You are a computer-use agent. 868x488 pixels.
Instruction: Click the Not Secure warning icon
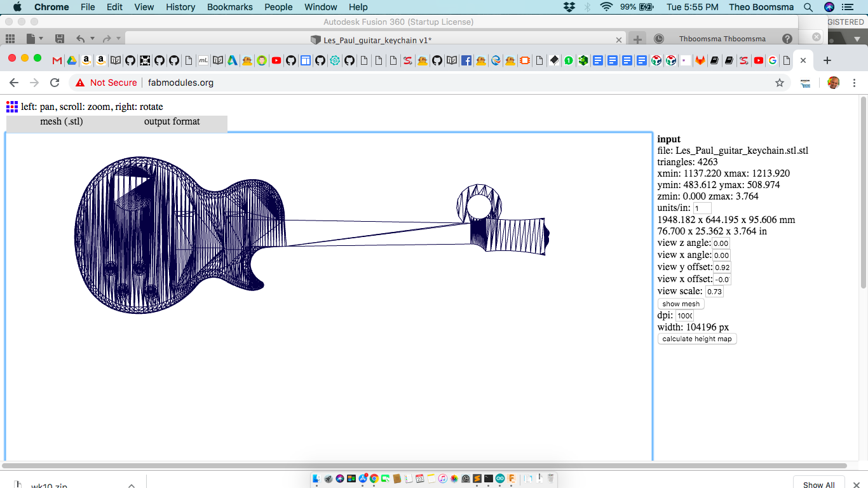pos(80,83)
